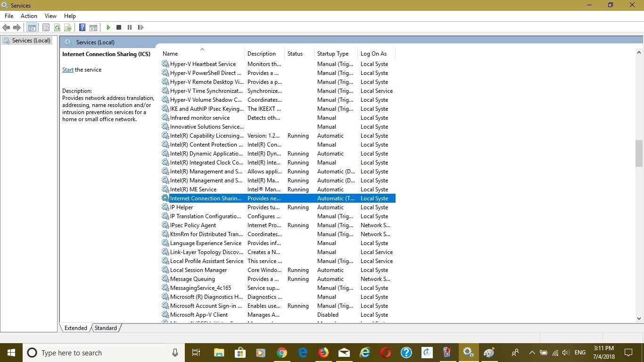Select Services (Local) in console tree
644x362 pixels.
point(27,41)
